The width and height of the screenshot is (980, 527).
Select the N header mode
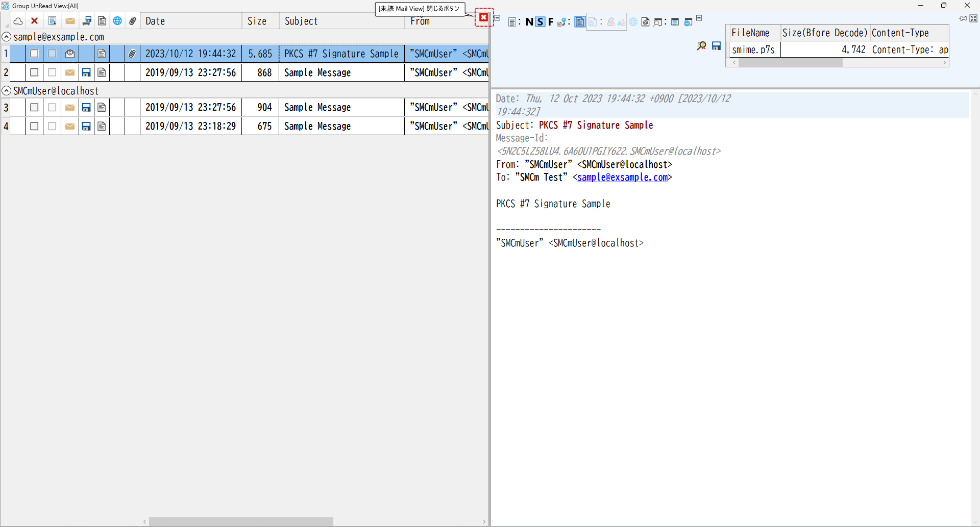529,22
